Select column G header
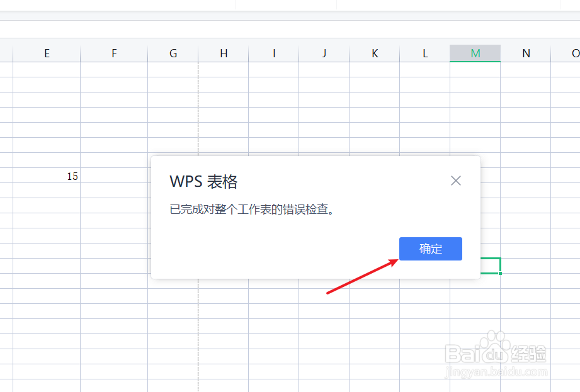580x392 pixels. 173,53
